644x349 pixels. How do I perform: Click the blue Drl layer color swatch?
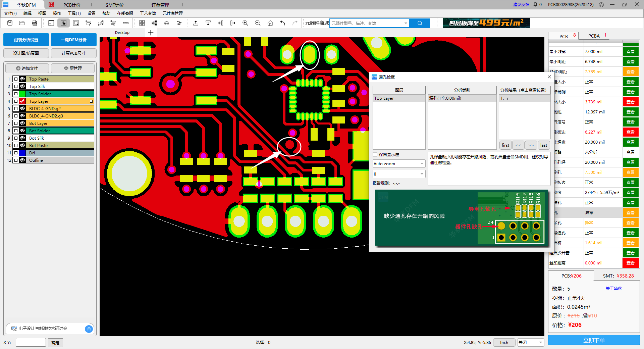click(x=22, y=153)
